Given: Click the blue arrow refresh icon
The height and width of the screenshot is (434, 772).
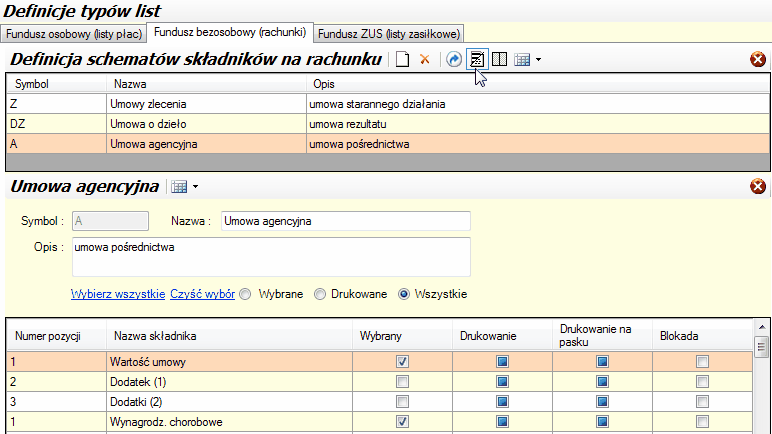Looking at the screenshot, I should tap(454, 60).
